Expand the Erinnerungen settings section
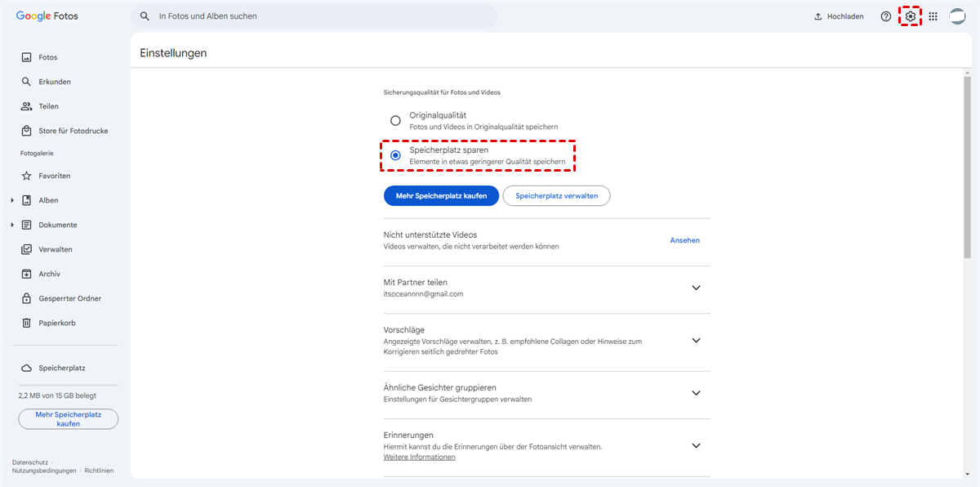Screen dimensions: 980x487 [696, 445]
